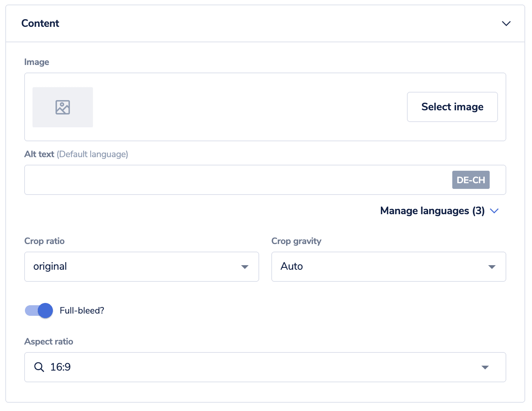Click the 16:9 value in Aspect ratio

pyautogui.click(x=60, y=367)
